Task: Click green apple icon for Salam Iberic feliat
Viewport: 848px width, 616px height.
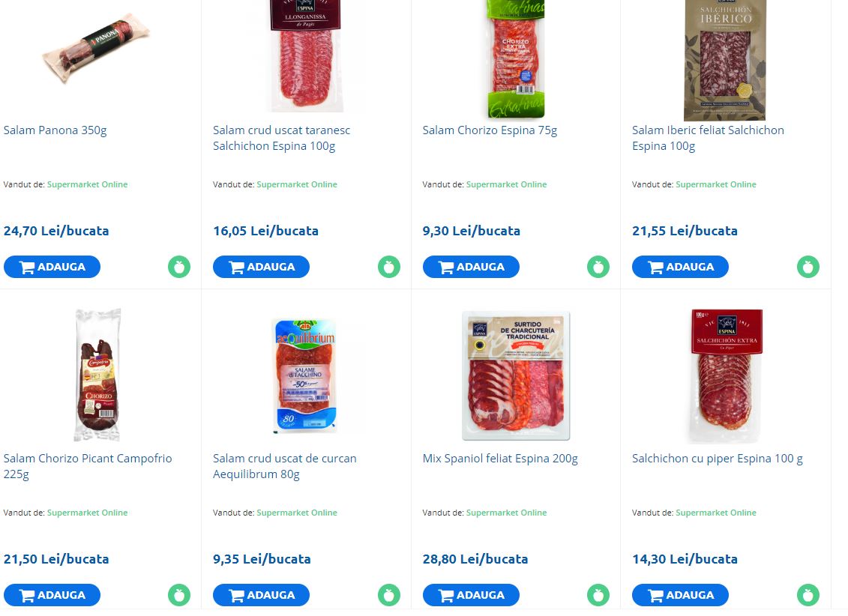Action: point(808,267)
